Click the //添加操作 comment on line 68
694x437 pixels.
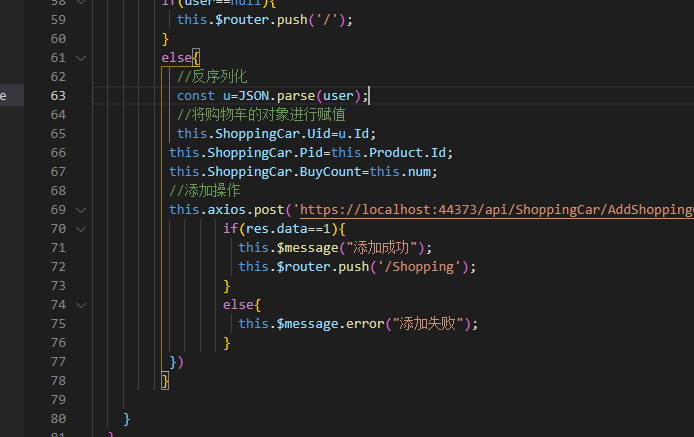[204, 191]
